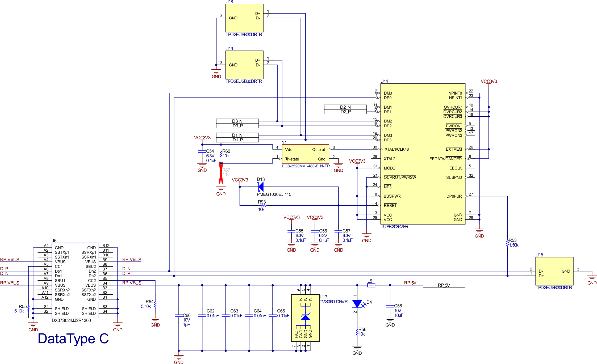Click the C56 capacitor symbol
Screen dimensions: 597x364
click(315, 231)
